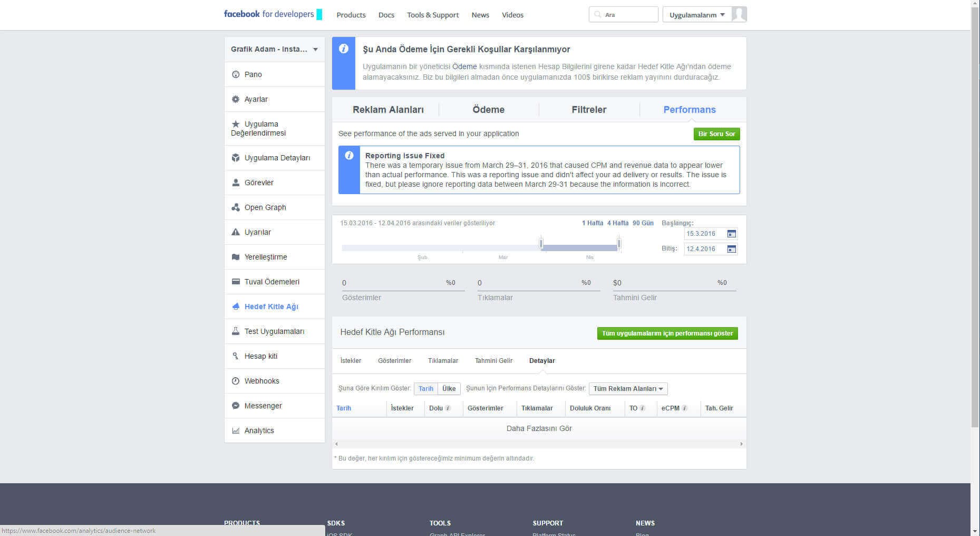Open the Bitiş date calendar icon

coord(731,249)
